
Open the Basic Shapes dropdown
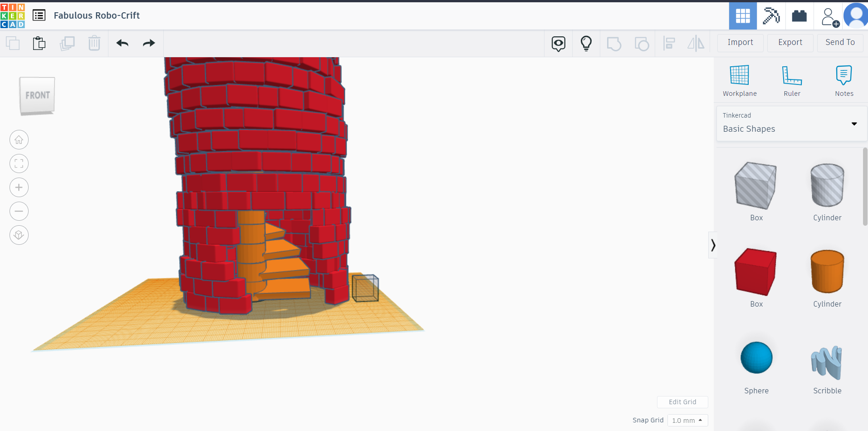pyautogui.click(x=854, y=124)
